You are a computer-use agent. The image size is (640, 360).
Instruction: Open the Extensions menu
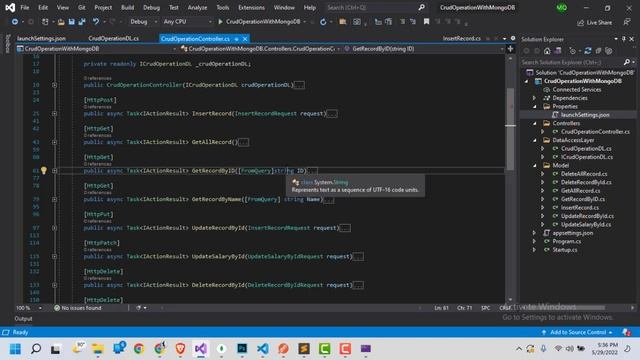tap(251, 7)
